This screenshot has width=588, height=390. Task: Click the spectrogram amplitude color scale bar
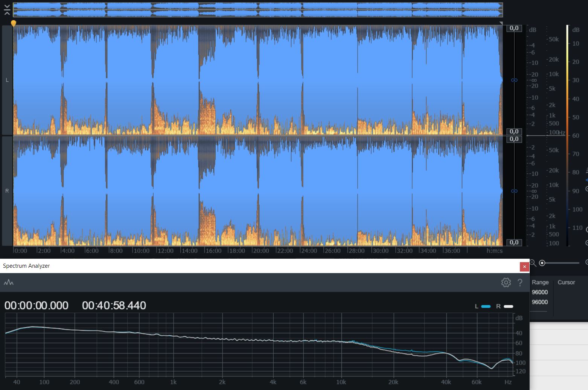pyautogui.click(x=568, y=135)
